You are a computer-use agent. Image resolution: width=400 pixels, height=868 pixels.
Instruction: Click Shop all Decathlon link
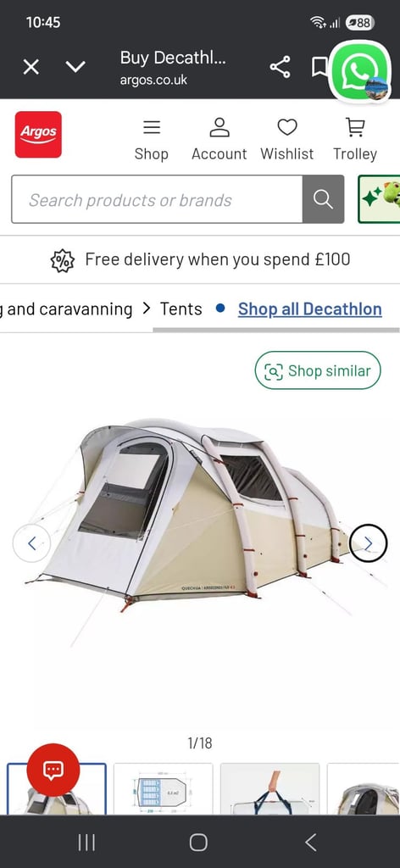(310, 309)
